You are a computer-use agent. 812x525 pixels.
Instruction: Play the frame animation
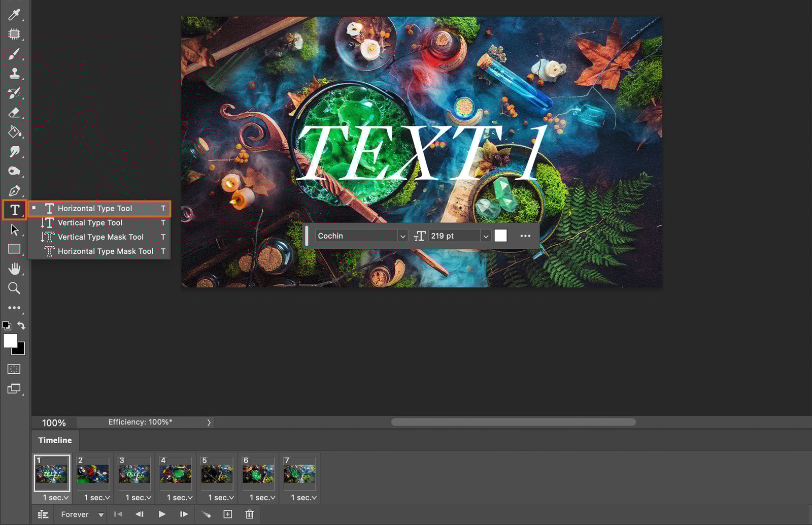[162, 514]
